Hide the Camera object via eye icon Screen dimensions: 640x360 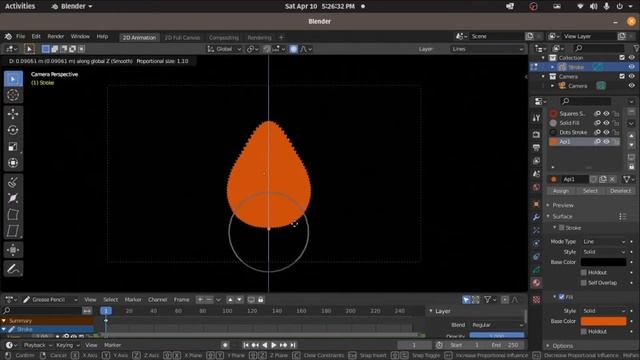pos(632,86)
